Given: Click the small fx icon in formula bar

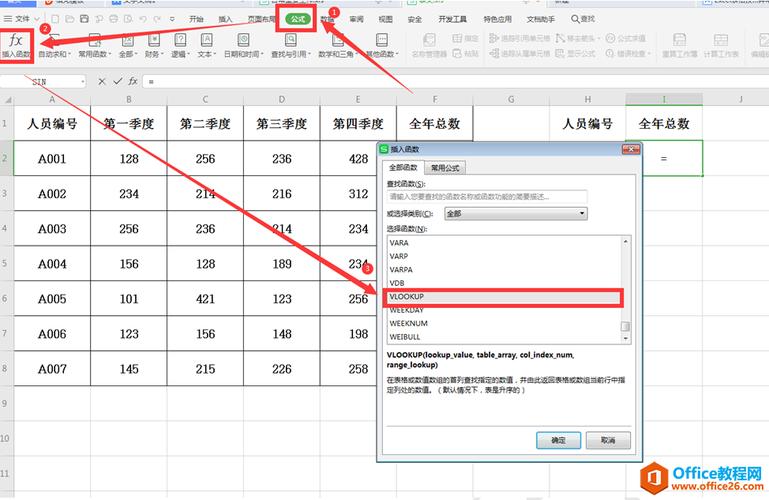Looking at the screenshot, I should tap(133, 81).
